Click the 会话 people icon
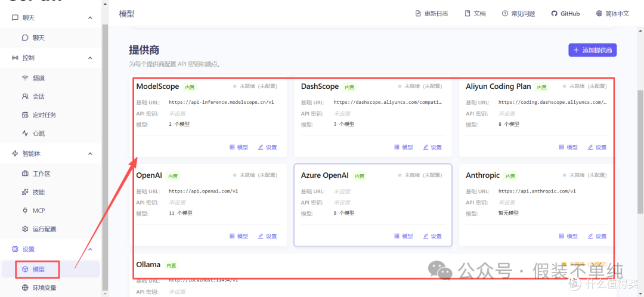The height and width of the screenshot is (297, 644). click(x=24, y=97)
